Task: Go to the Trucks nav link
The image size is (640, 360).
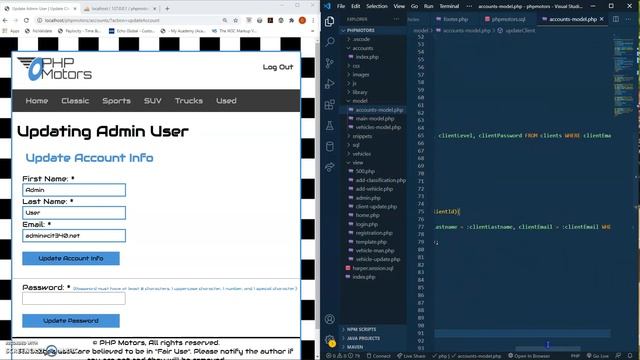Action: pyautogui.click(x=189, y=100)
